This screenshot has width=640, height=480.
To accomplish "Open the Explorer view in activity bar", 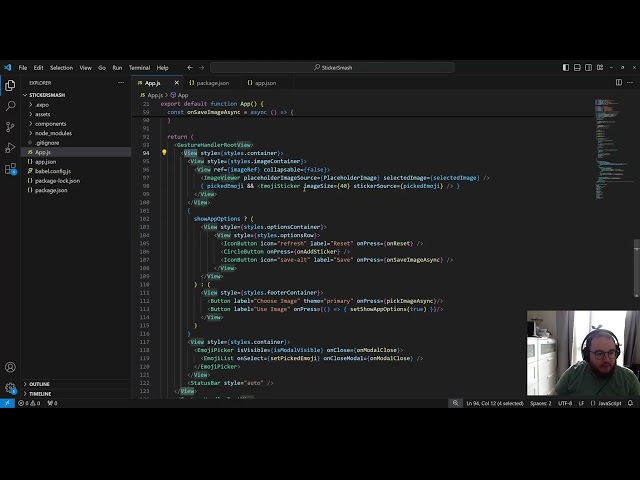I will tap(10, 85).
